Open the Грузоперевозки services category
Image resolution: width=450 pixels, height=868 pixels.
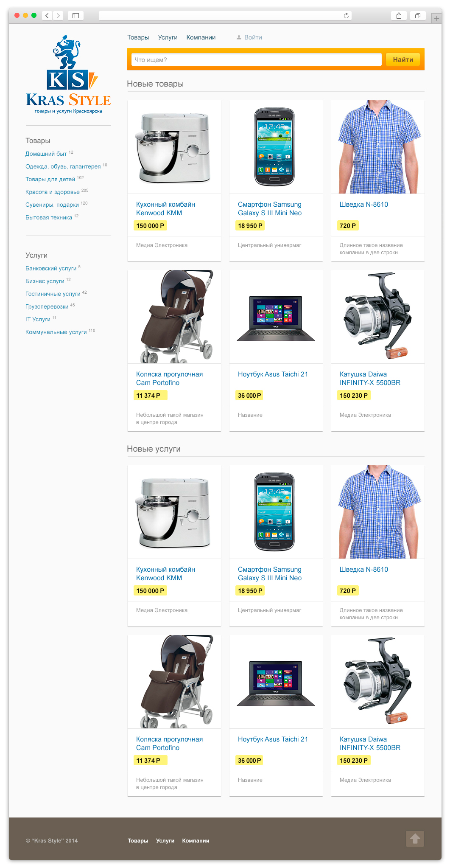point(47,306)
